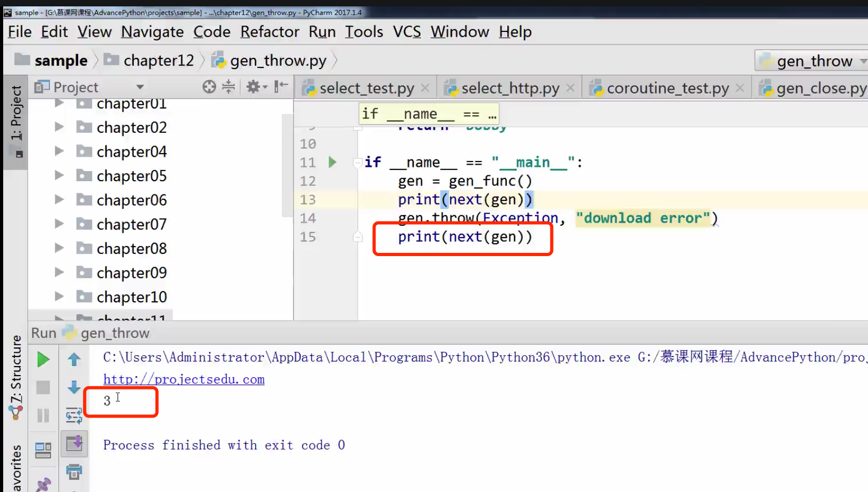Close the select_test.py tab
Image resolution: width=868 pixels, height=492 pixels.
(x=425, y=88)
